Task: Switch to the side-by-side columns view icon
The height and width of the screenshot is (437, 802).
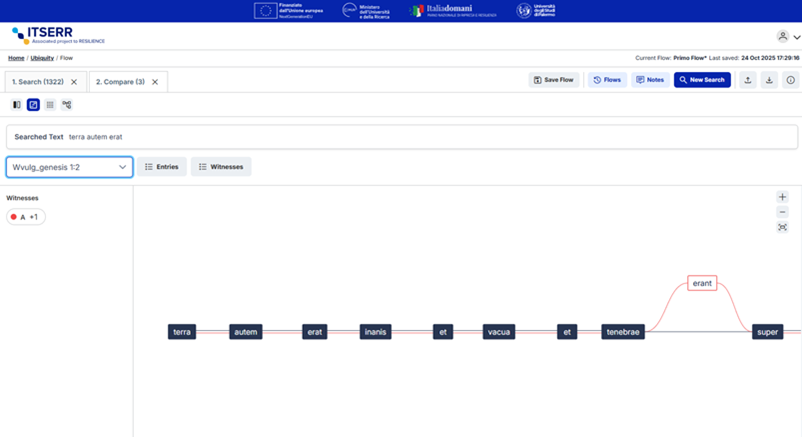Action: [17, 105]
